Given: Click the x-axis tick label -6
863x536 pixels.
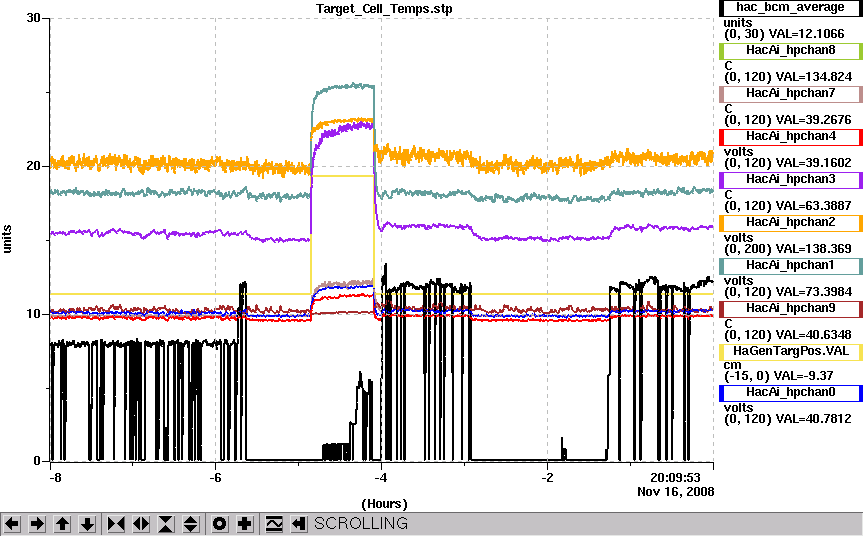Looking at the screenshot, I should tap(215, 478).
